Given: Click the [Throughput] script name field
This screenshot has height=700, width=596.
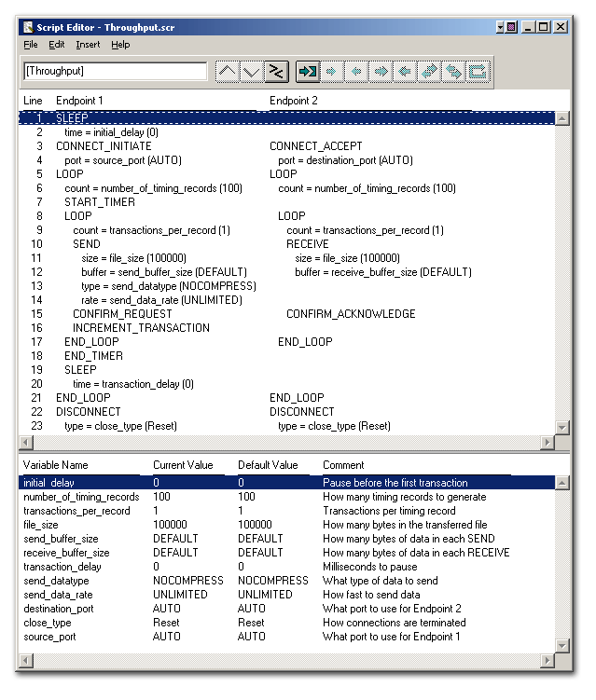Looking at the screenshot, I should (116, 72).
